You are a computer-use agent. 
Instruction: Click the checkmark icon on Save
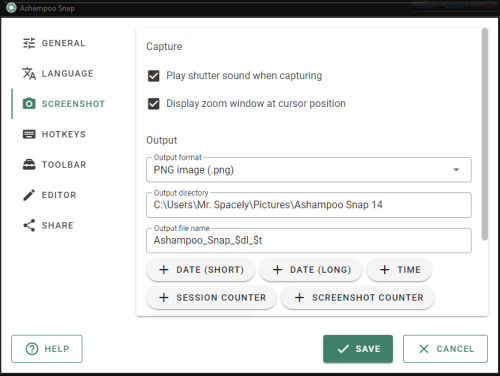(343, 349)
